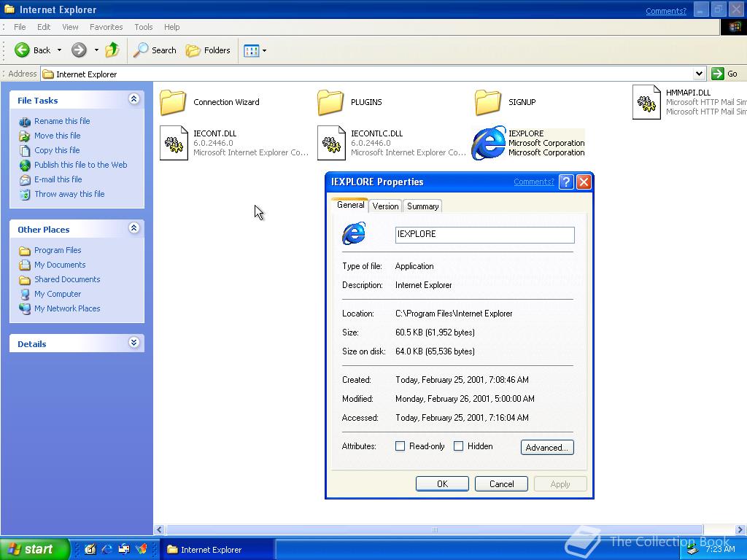Go to My Documents
The height and width of the screenshot is (560, 747).
[x=60, y=265]
